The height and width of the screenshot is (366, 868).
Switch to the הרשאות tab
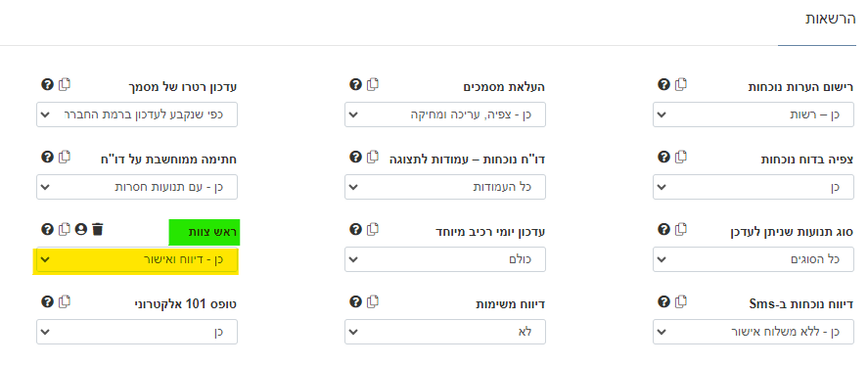[x=831, y=20]
